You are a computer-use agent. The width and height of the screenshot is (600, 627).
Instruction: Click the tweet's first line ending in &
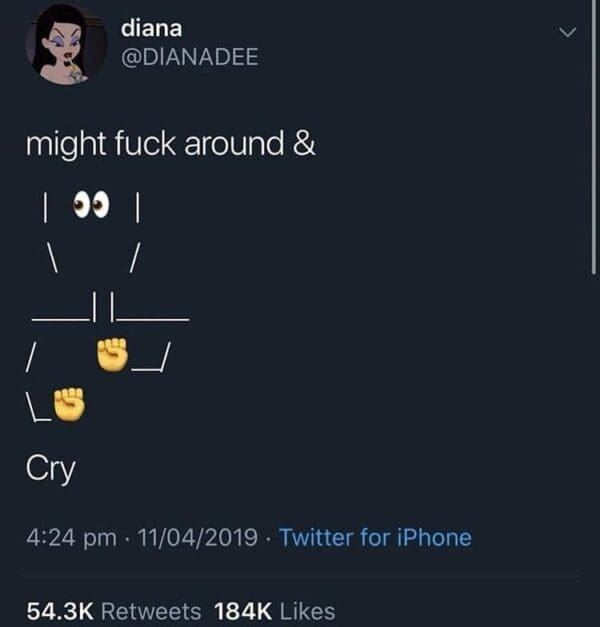(171, 144)
